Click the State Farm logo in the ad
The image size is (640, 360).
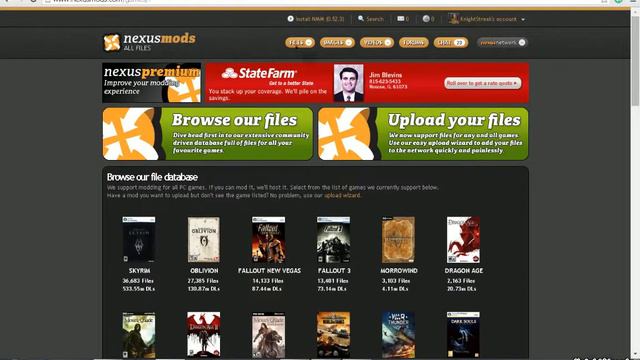point(259,73)
